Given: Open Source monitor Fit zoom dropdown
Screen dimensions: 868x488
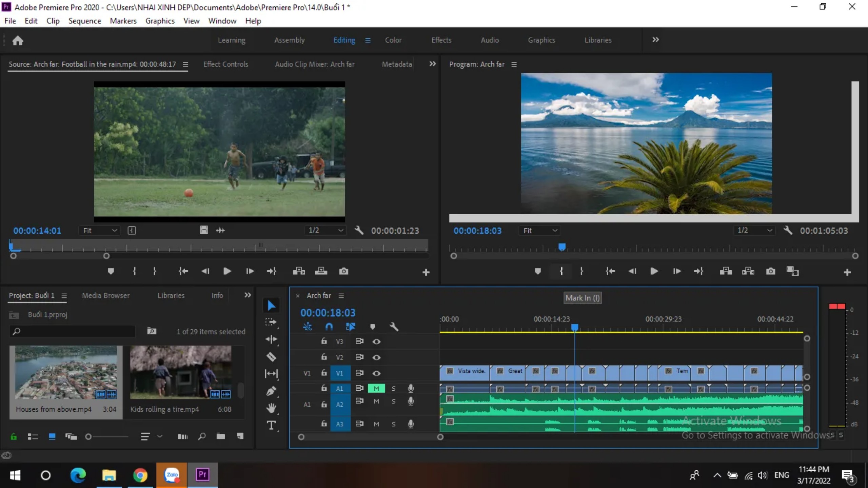Looking at the screenshot, I should [x=100, y=231].
